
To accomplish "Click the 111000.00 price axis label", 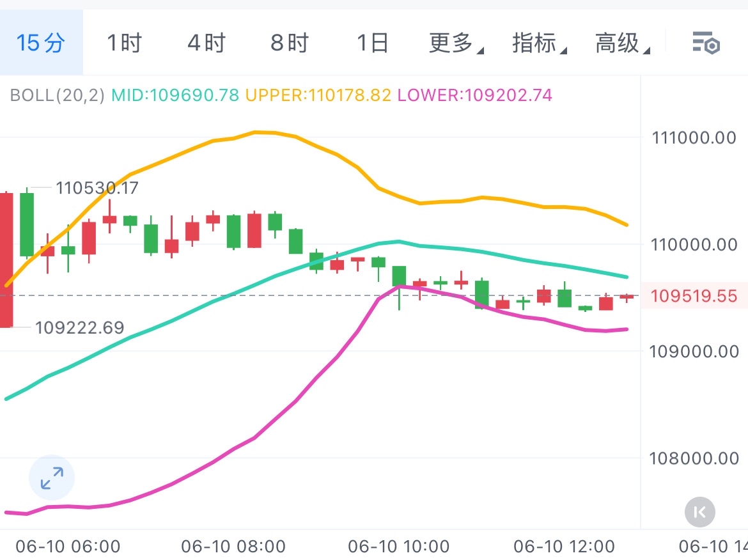I will (x=694, y=138).
